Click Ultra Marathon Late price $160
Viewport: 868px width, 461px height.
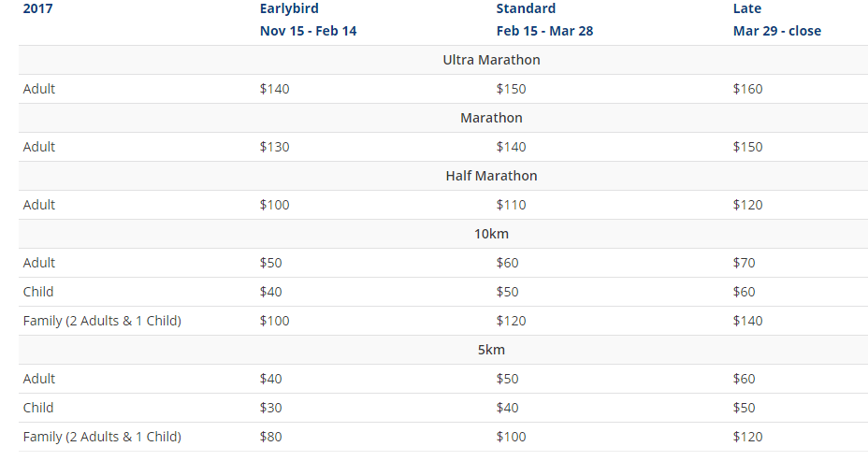pyautogui.click(x=748, y=89)
